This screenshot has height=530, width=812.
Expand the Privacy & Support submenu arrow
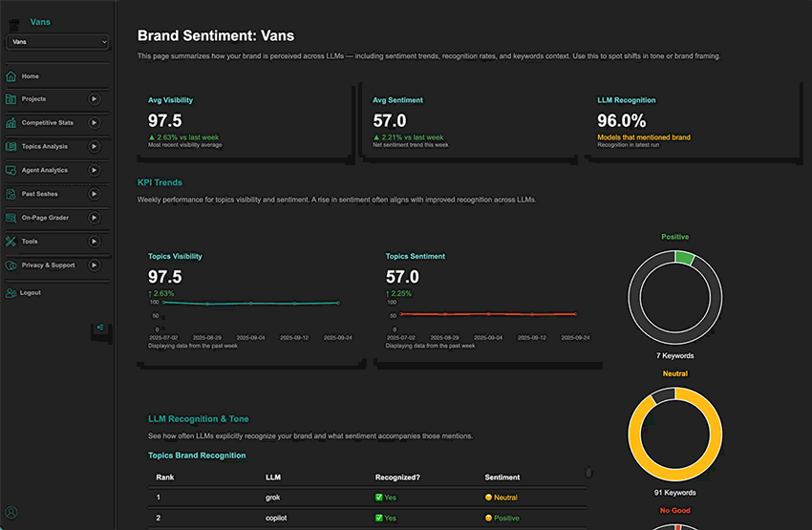pos(95,265)
